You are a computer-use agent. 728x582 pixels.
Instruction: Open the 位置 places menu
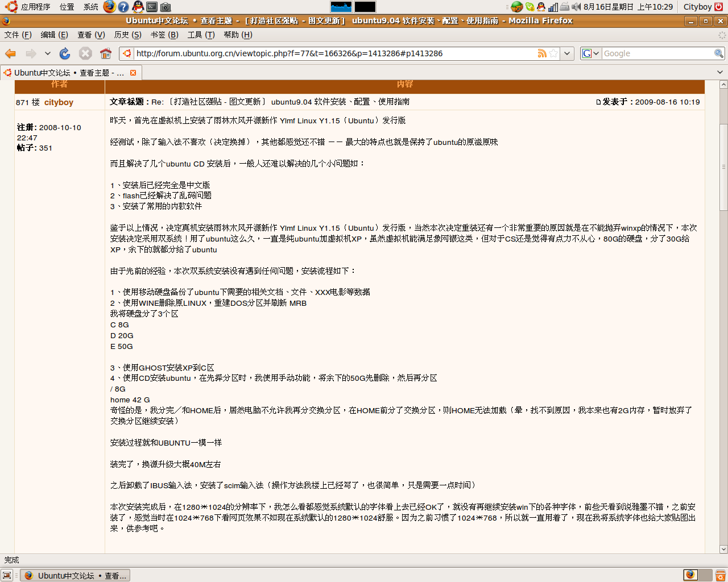click(67, 7)
